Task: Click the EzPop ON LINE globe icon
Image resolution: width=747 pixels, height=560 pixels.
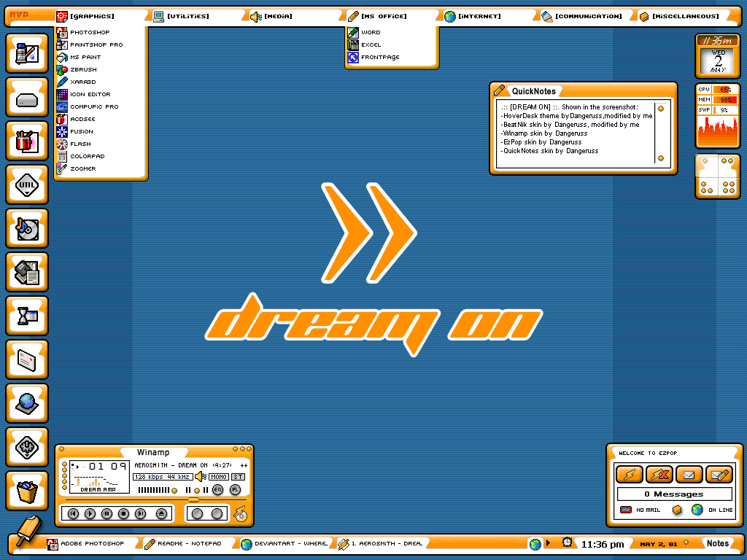Action: [x=697, y=510]
